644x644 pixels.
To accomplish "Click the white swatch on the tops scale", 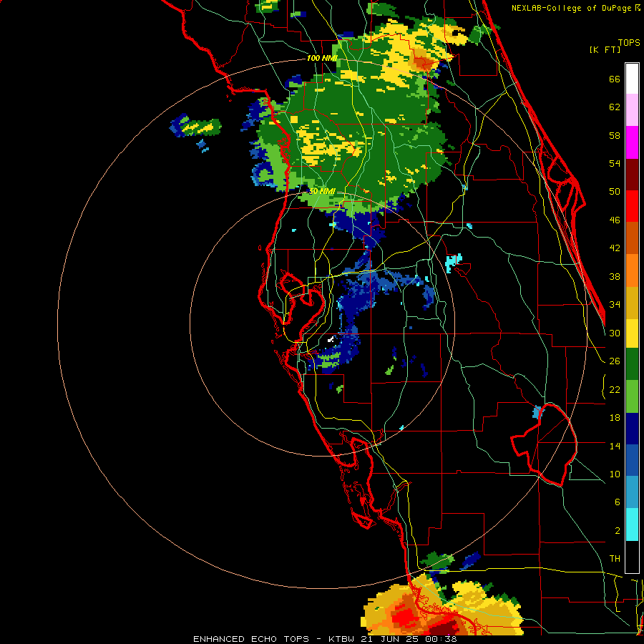I will click(x=632, y=79).
